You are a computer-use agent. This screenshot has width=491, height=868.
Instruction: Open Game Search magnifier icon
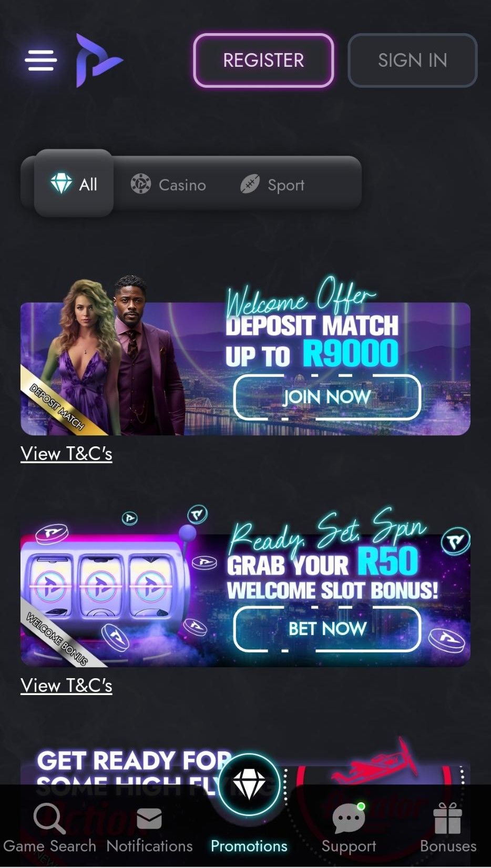tap(49, 818)
